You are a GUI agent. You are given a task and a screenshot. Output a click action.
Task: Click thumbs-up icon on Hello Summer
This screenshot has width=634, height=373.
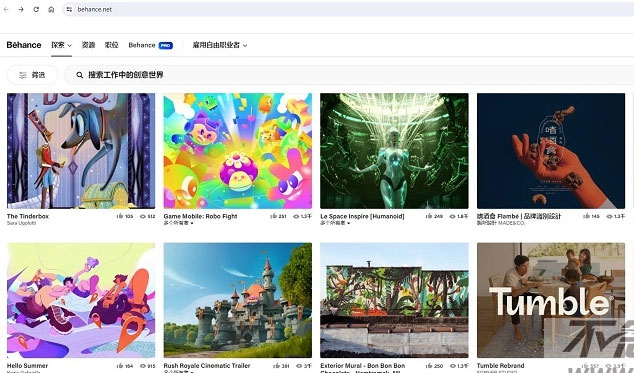[120, 366]
